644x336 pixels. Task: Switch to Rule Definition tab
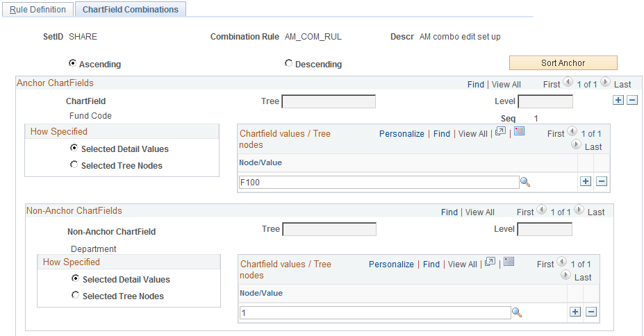(38, 10)
